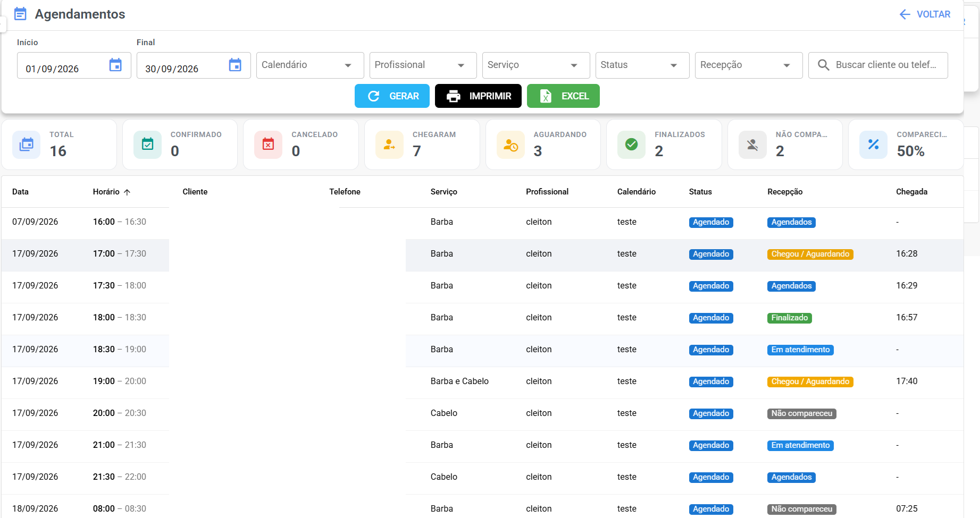Click the search magnifier icon

pyautogui.click(x=823, y=65)
